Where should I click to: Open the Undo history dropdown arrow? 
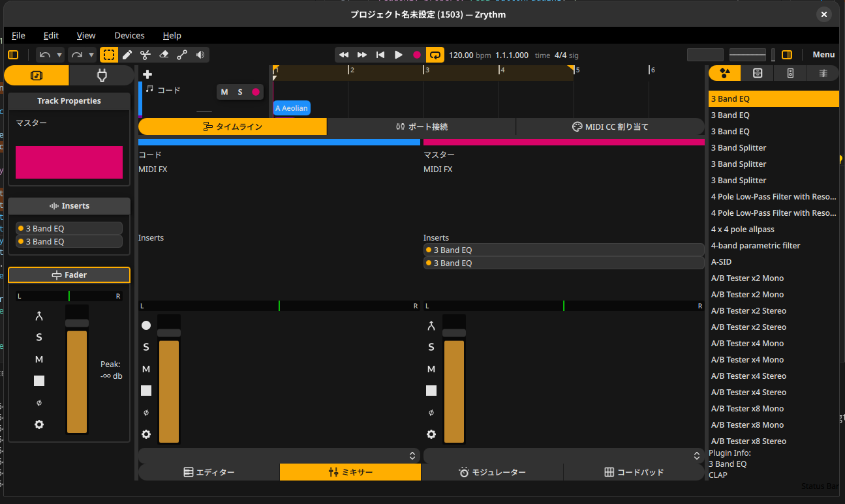click(x=59, y=55)
